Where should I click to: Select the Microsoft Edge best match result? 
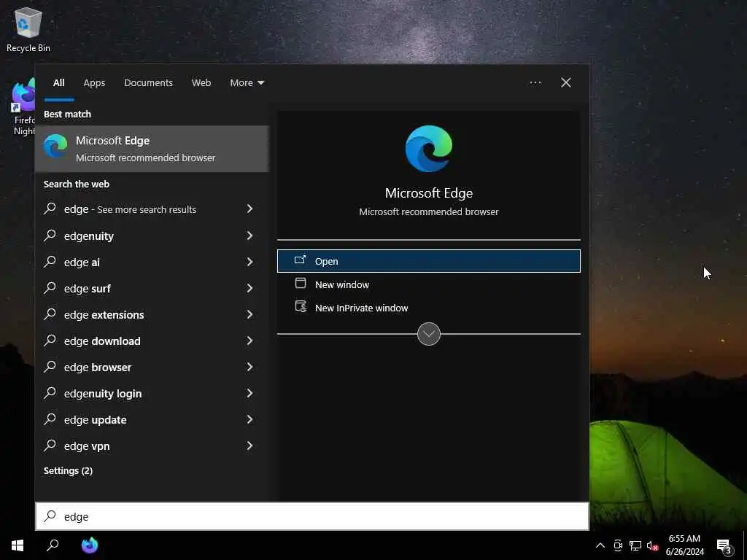152,149
